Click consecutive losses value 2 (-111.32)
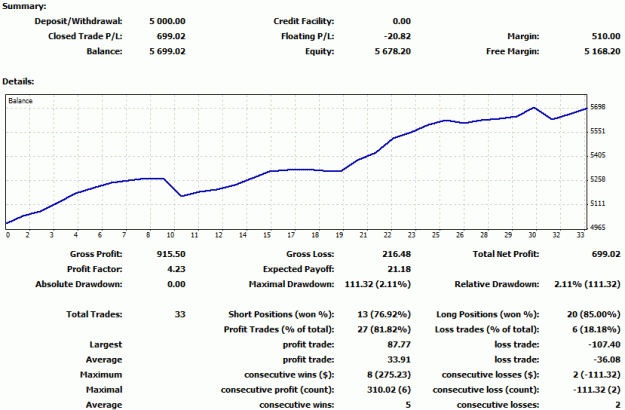 pos(597,375)
